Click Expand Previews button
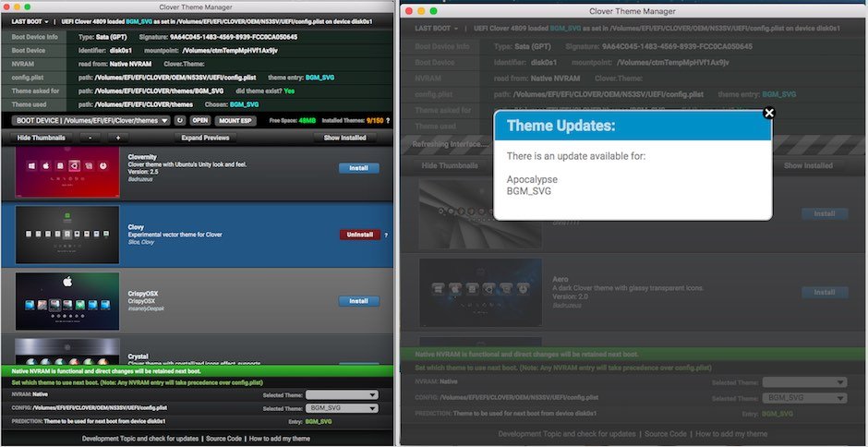This screenshot has height=447, width=868. click(x=205, y=138)
